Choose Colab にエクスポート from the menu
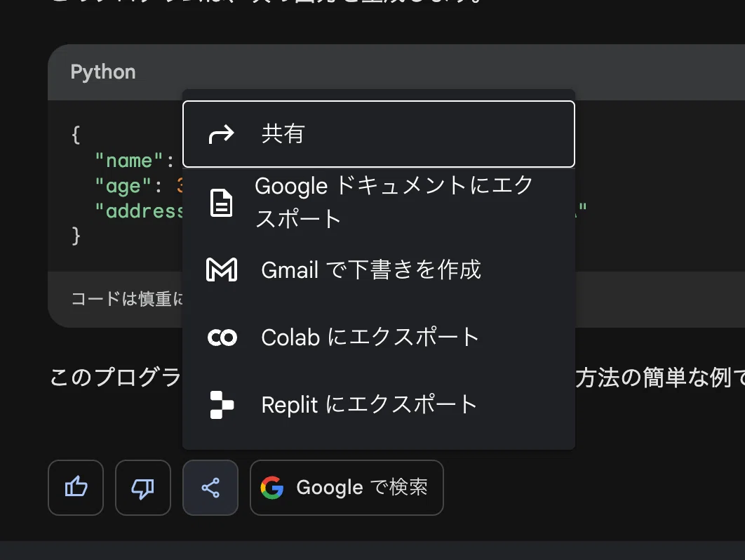 coord(379,338)
